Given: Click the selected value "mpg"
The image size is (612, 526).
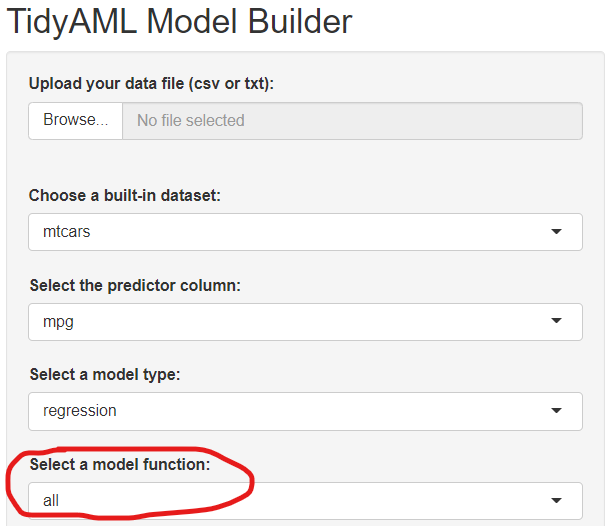Looking at the screenshot, I should point(59,322).
